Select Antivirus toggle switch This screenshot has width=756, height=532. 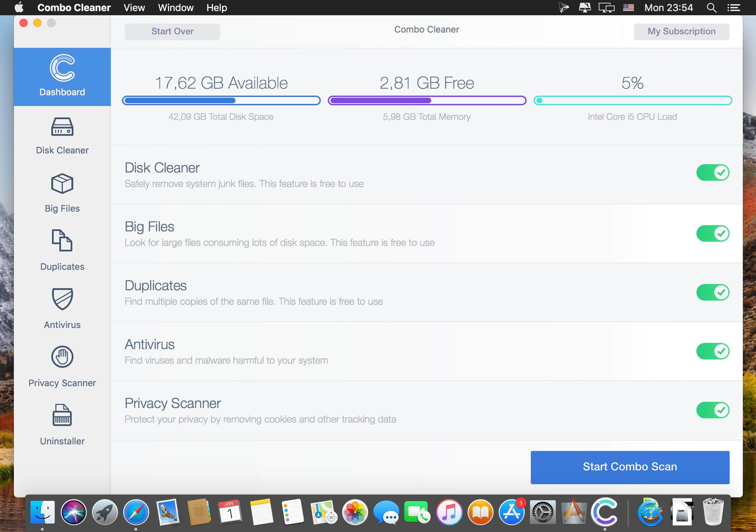point(712,351)
